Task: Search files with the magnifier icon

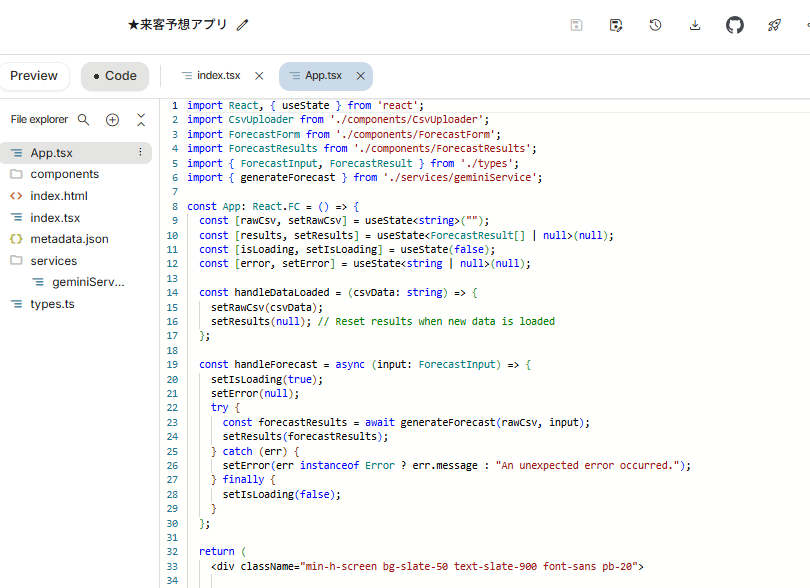Action: click(x=84, y=120)
